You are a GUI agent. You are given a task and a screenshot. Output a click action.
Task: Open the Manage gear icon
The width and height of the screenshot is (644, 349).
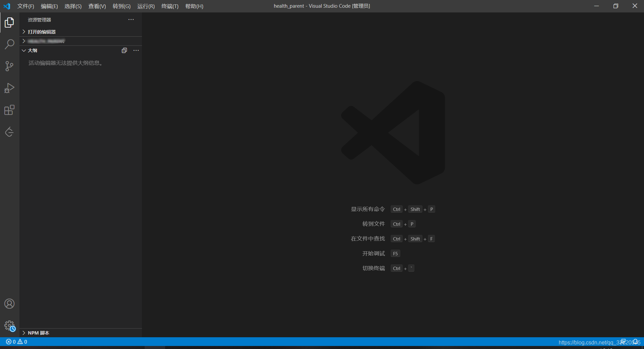(9, 325)
